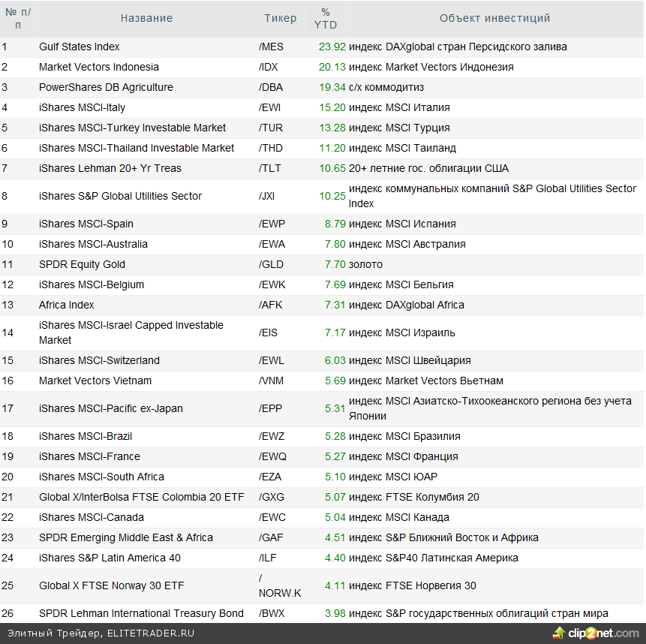This screenshot has width=646, height=644.
Task: Click the % YTD column header
Action: click(x=326, y=19)
